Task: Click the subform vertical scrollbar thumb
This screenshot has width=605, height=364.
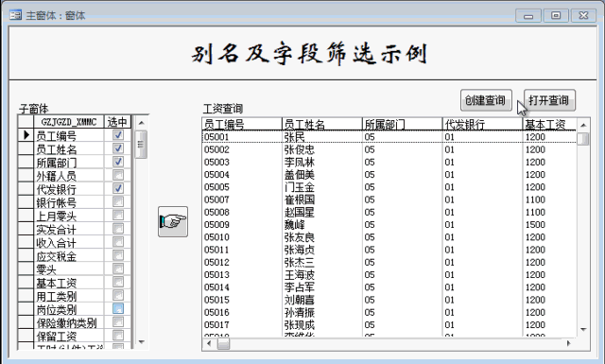Action: pyautogui.click(x=141, y=145)
